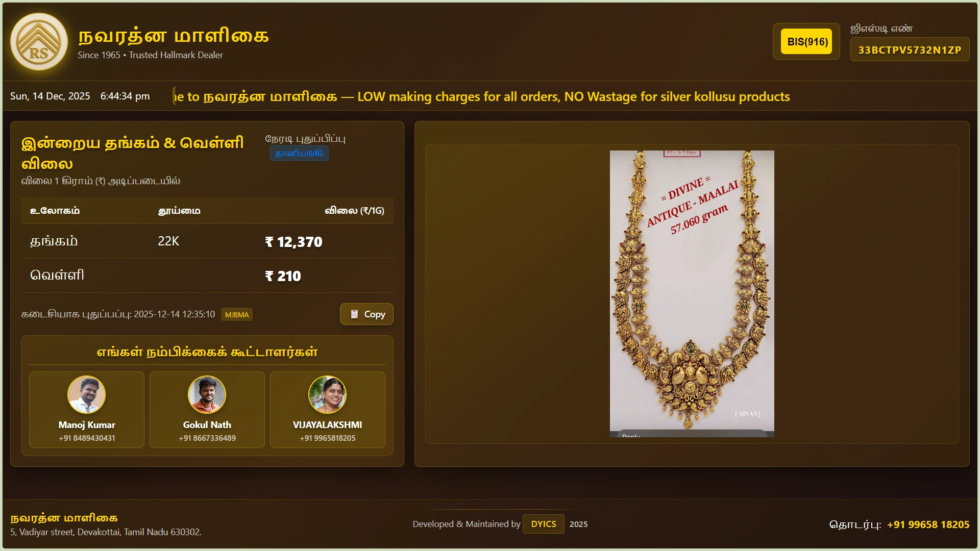
Task: Select the GST number 33BCTPV5732N1ZP
Action: [x=910, y=49]
